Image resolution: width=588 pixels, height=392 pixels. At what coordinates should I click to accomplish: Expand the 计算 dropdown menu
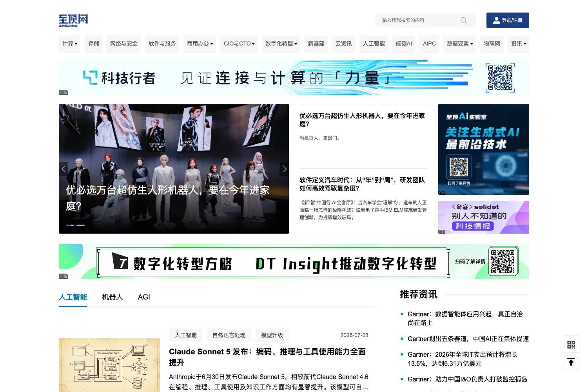pyautogui.click(x=70, y=44)
